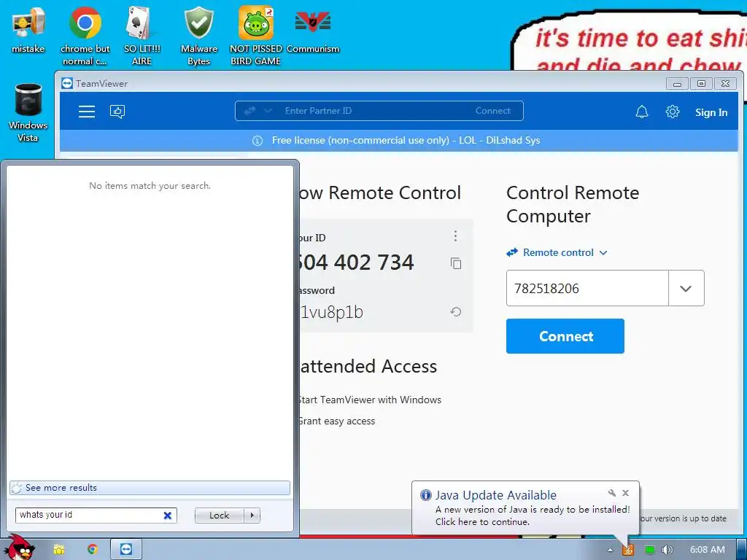Click the ID number ending 402 734

(x=355, y=262)
